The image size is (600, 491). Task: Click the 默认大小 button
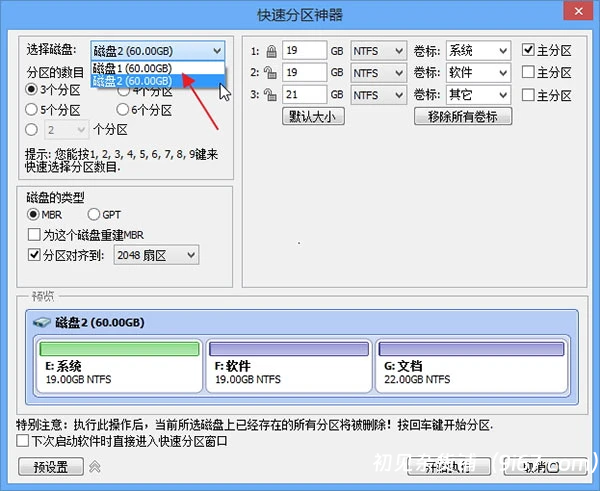313,116
